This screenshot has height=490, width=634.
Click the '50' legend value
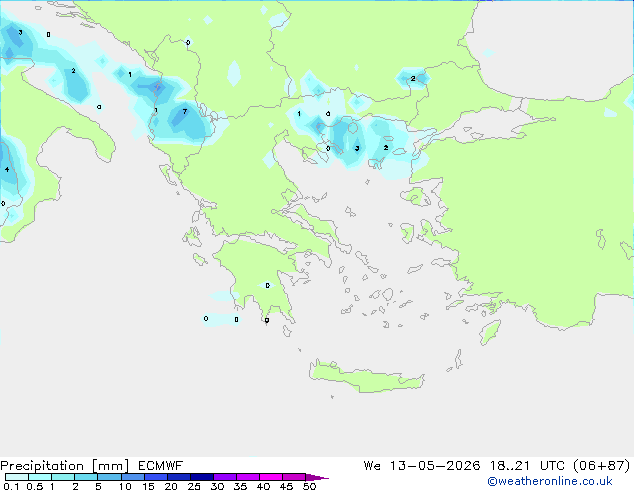click(x=309, y=486)
